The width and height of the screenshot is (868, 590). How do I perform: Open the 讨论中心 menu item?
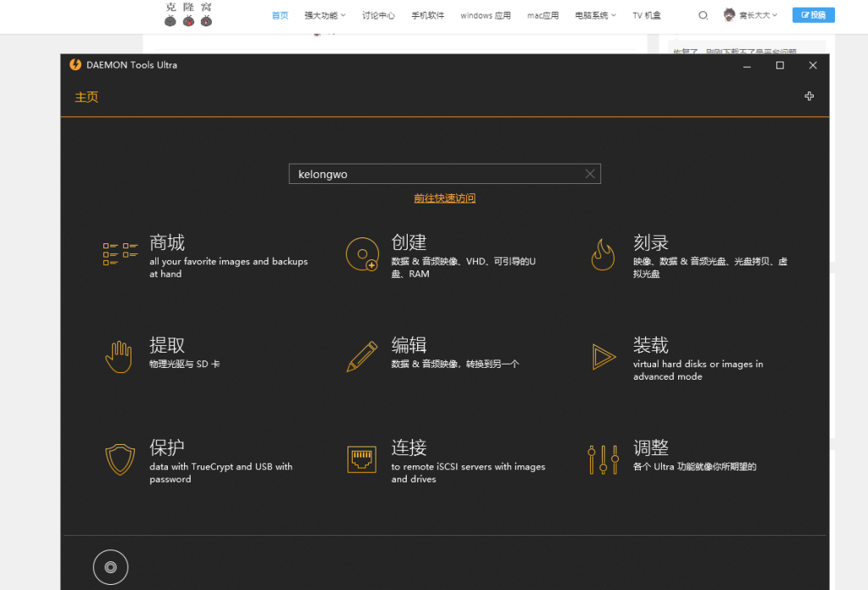point(379,15)
